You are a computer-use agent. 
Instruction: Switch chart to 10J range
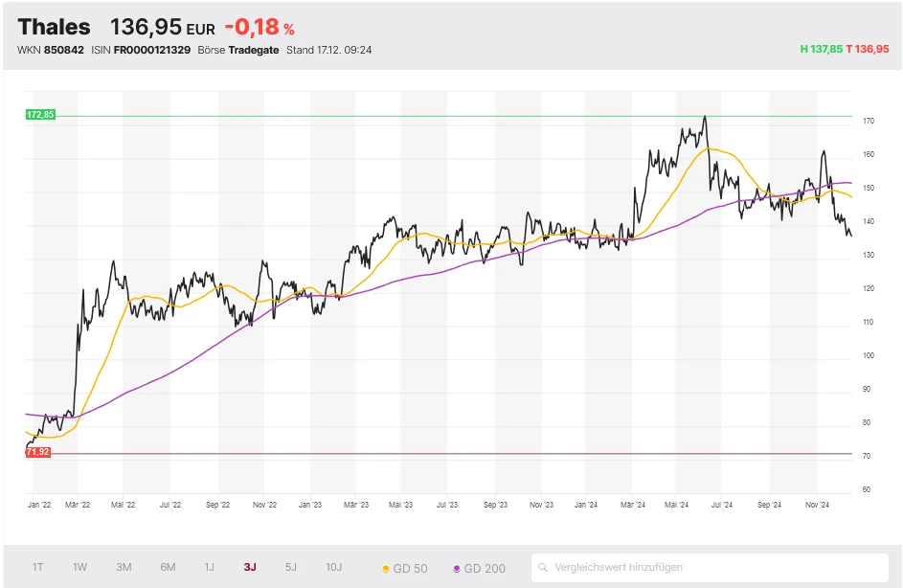(x=333, y=567)
